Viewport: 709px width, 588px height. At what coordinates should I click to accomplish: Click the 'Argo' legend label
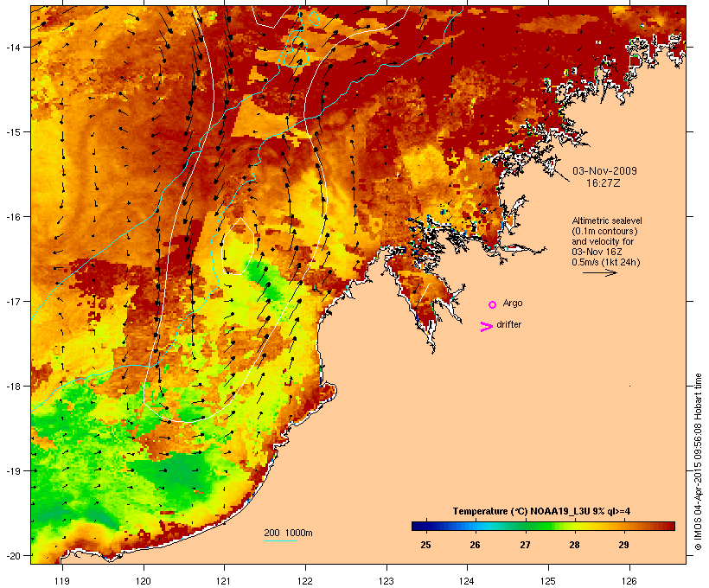click(x=513, y=303)
